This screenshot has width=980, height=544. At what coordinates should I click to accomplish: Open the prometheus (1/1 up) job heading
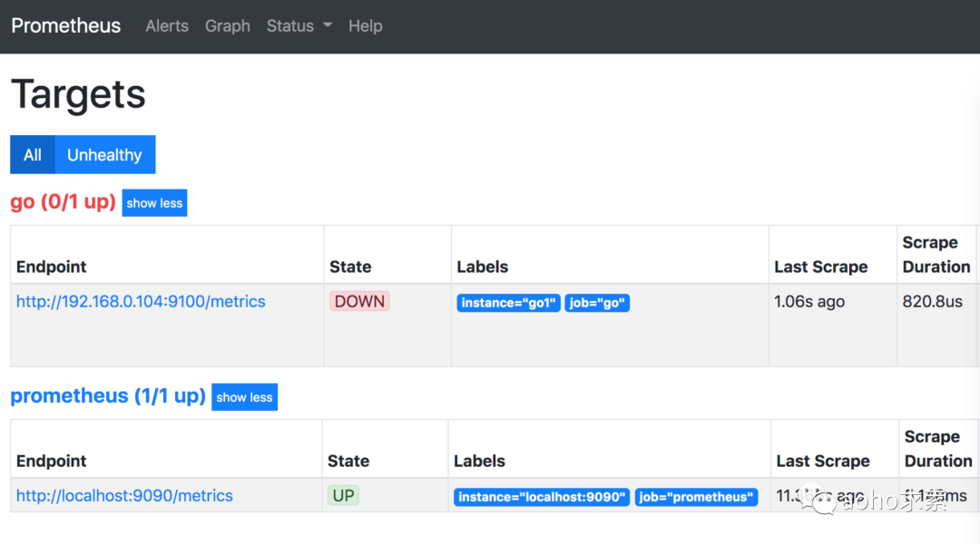point(107,396)
